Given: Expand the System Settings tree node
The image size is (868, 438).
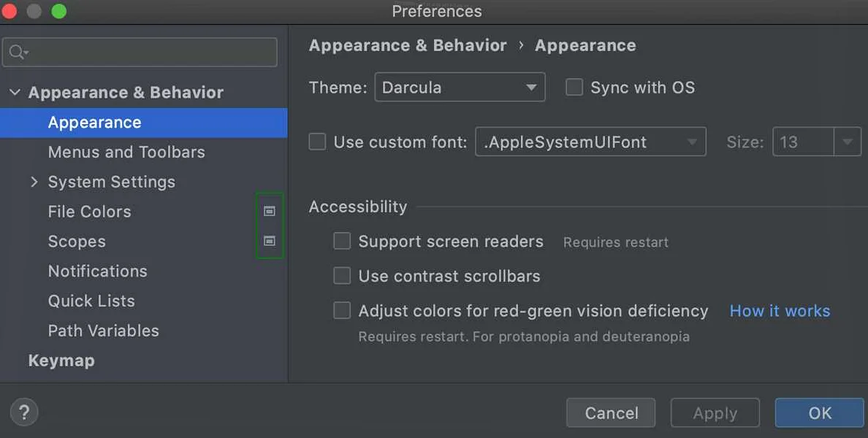Looking at the screenshot, I should click(x=34, y=182).
